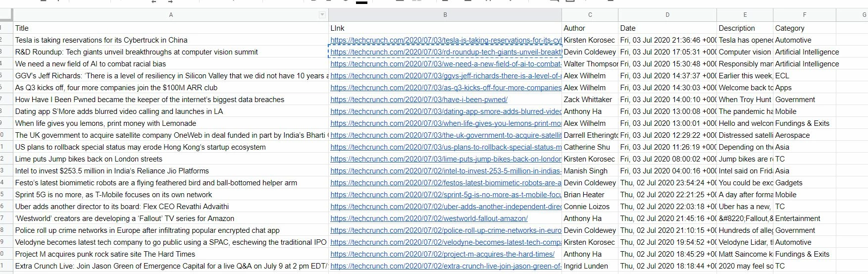Open the the-uk-government-to-acquire-satellite link
This screenshot has height=274, width=868.
[446, 135]
